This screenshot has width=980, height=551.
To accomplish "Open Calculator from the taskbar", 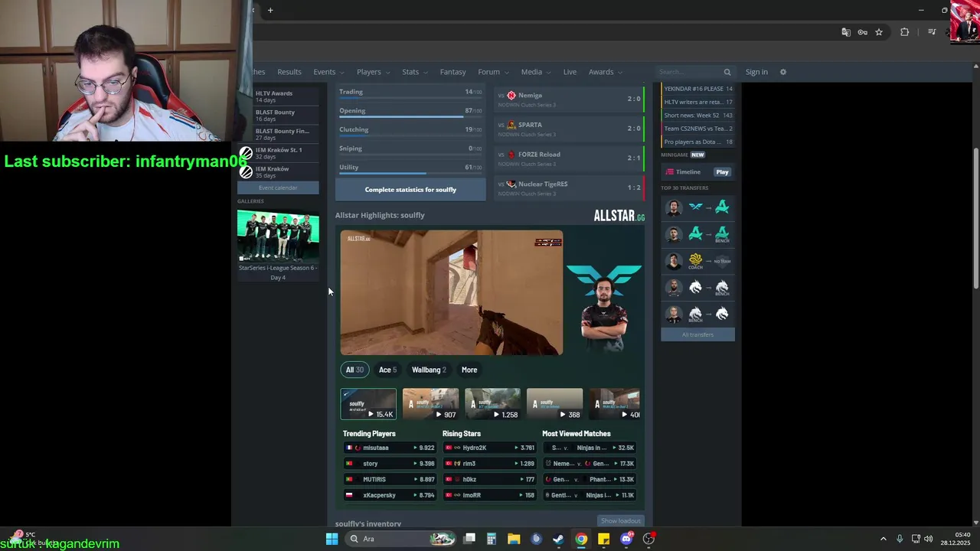I will click(x=491, y=539).
